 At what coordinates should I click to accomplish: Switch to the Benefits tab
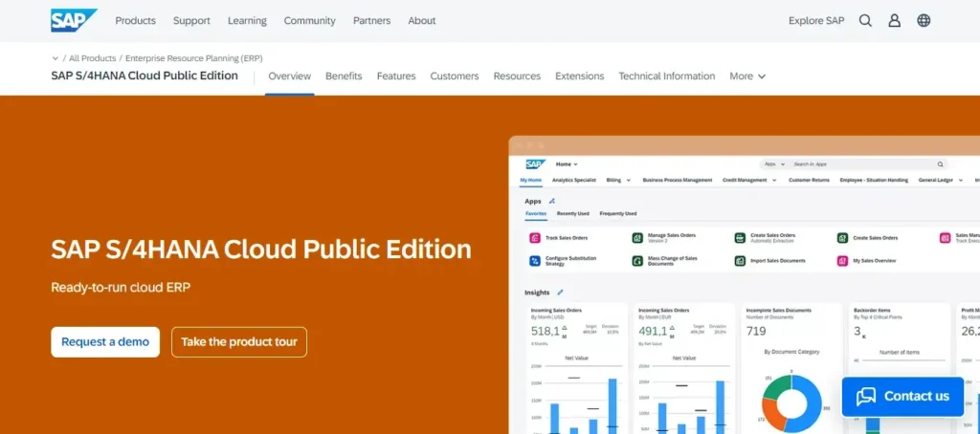[344, 76]
